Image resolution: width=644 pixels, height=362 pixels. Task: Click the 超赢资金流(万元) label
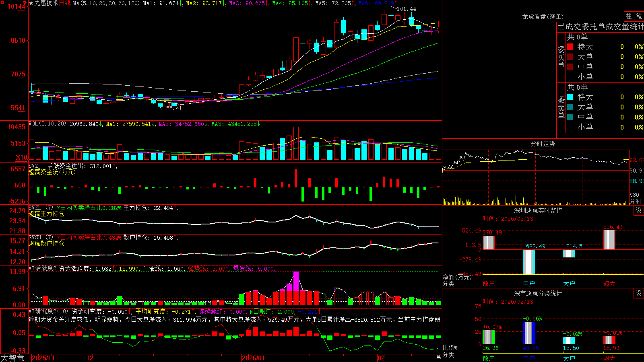[52, 172]
